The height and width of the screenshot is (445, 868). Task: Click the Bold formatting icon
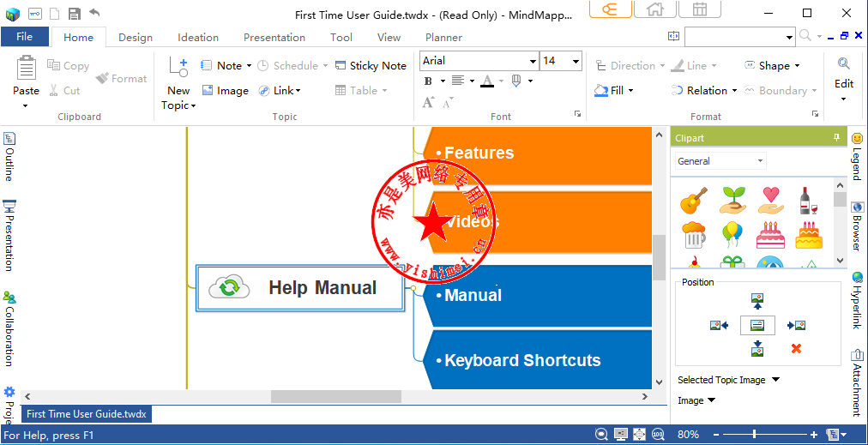429,81
